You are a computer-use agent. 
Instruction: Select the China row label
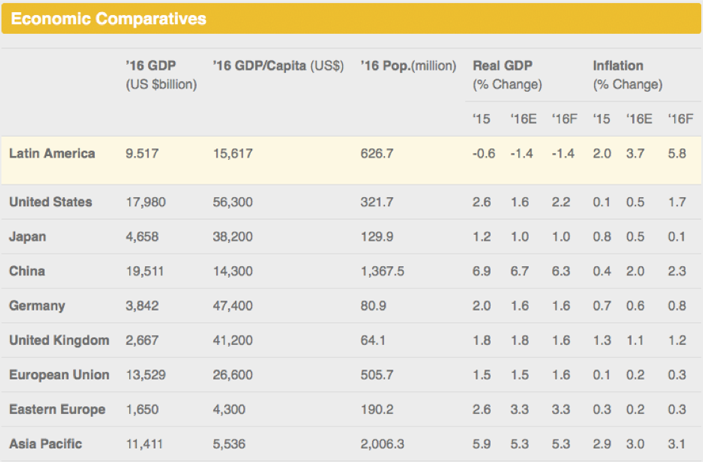pyautogui.click(x=27, y=271)
